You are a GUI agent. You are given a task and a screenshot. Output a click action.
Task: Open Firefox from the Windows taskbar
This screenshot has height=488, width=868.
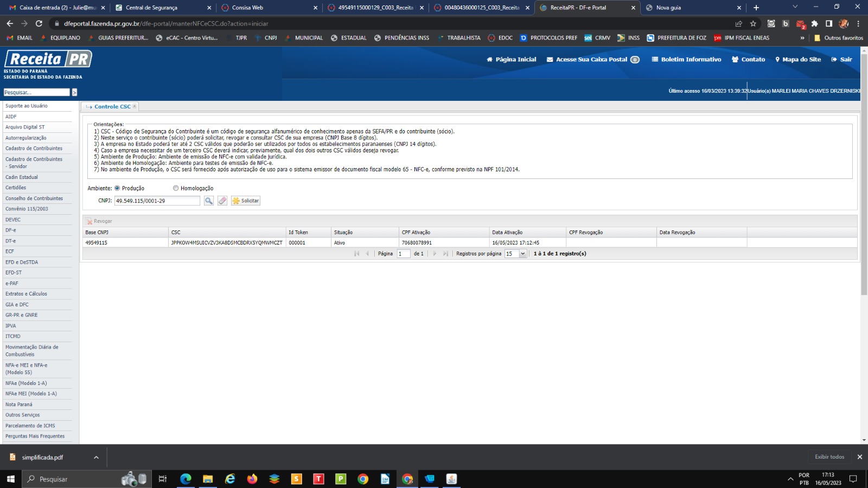click(252, 479)
